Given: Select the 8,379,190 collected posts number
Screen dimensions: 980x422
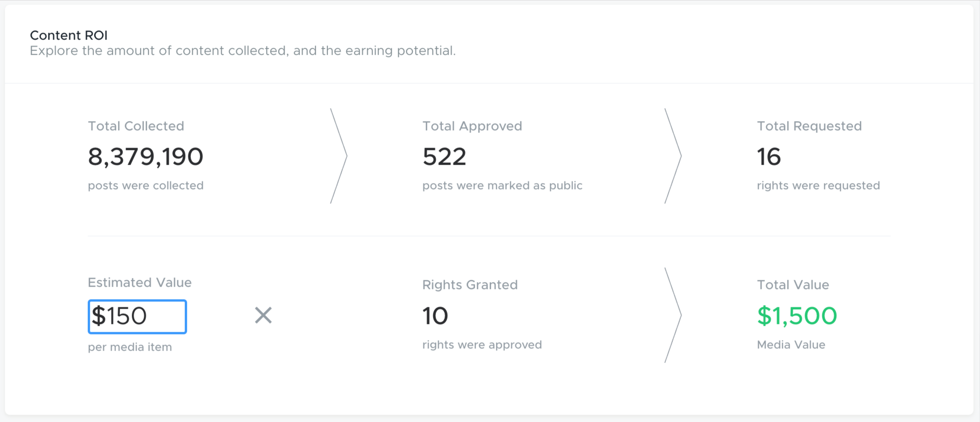Looking at the screenshot, I should 145,157.
